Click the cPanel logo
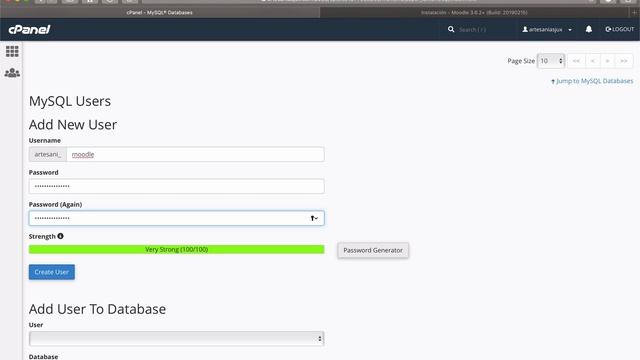640x360 pixels. [x=29, y=29]
